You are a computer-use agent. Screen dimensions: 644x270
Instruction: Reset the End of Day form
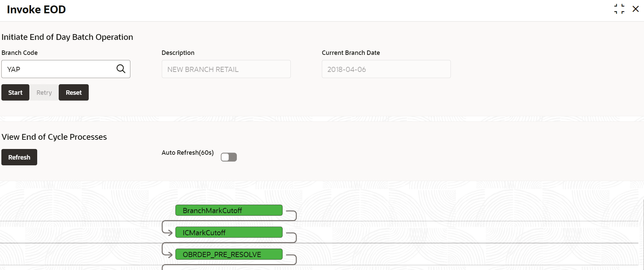tap(74, 92)
